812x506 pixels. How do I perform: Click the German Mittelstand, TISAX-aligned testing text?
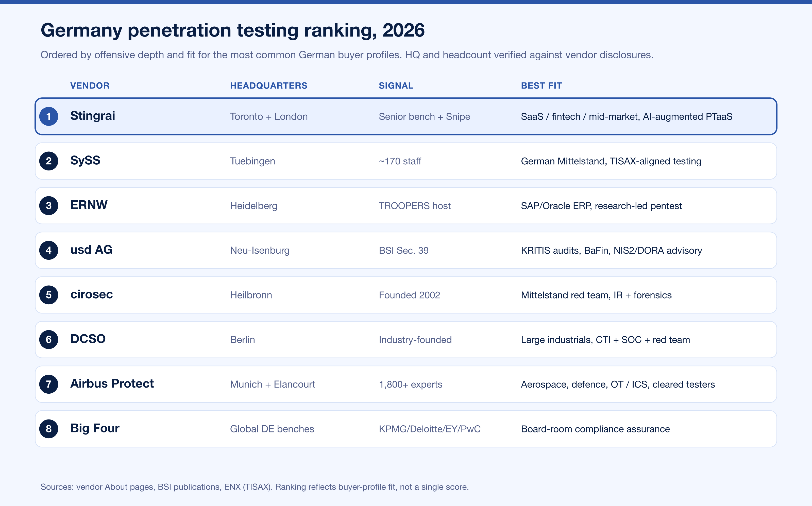(x=611, y=161)
